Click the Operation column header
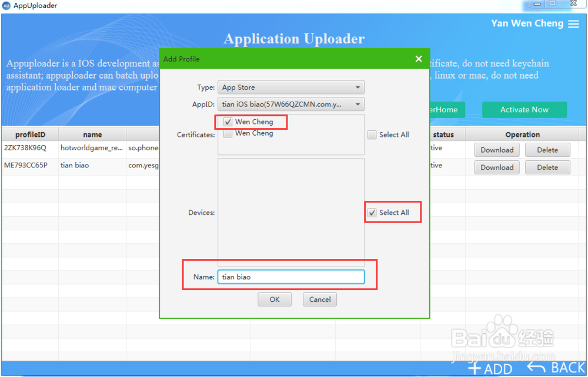The height and width of the screenshot is (377, 588). click(522, 134)
